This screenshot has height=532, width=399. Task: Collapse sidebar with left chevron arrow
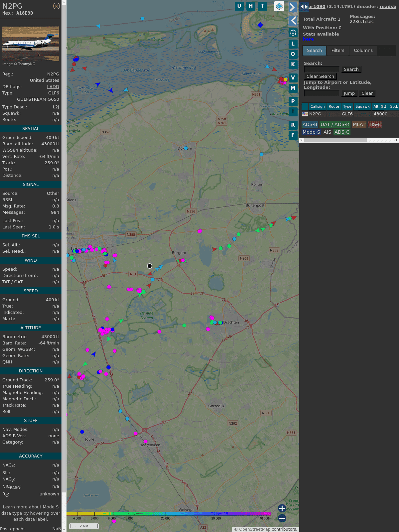293,21
